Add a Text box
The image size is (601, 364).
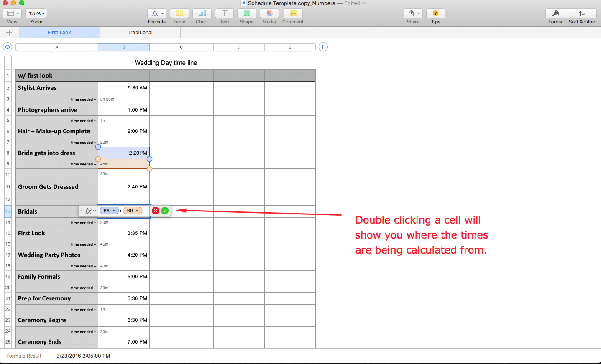[x=225, y=13]
